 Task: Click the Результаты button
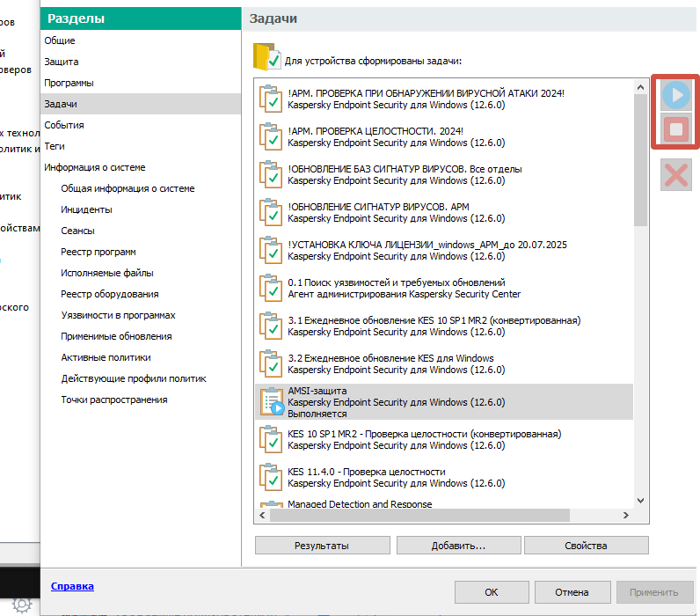coord(323,546)
